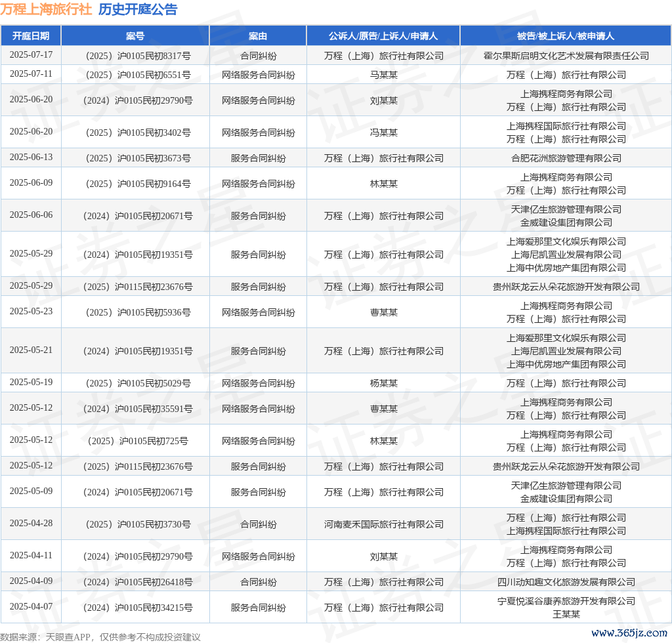Click plaintiff name 马某某
672x643 pixels.
click(x=383, y=75)
